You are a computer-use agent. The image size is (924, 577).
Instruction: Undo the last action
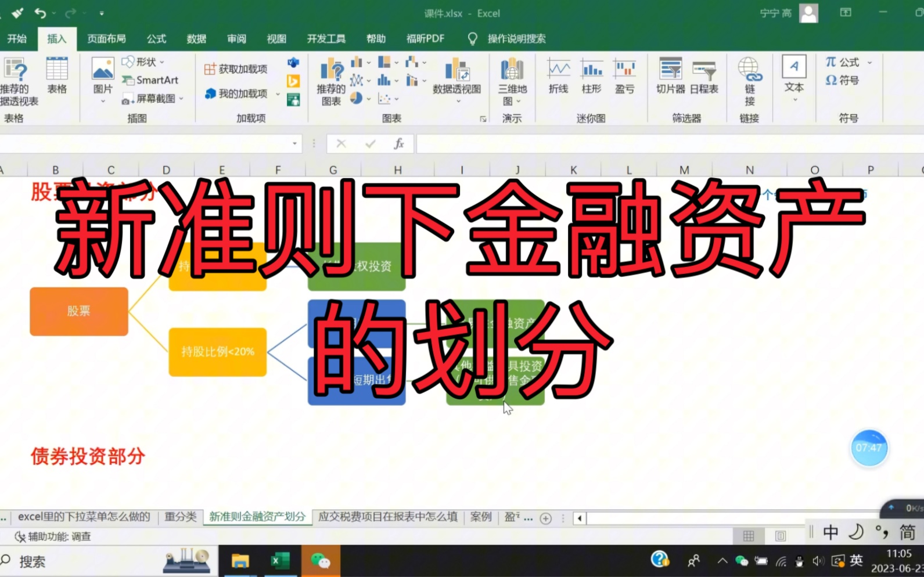click(40, 13)
